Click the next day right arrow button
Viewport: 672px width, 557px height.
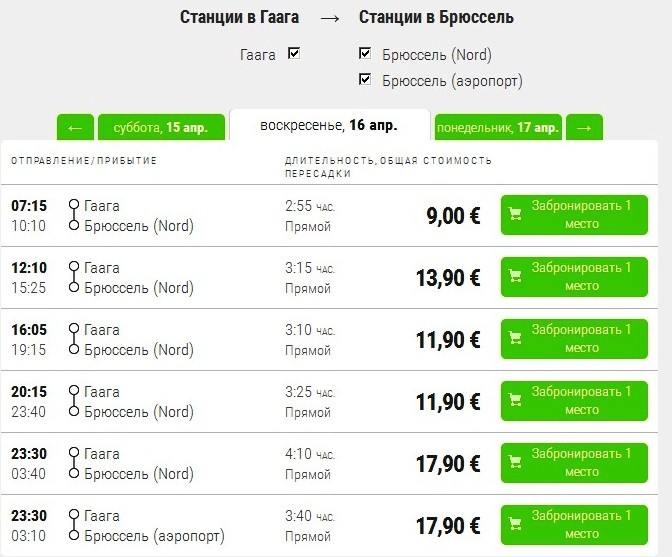click(584, 128)
